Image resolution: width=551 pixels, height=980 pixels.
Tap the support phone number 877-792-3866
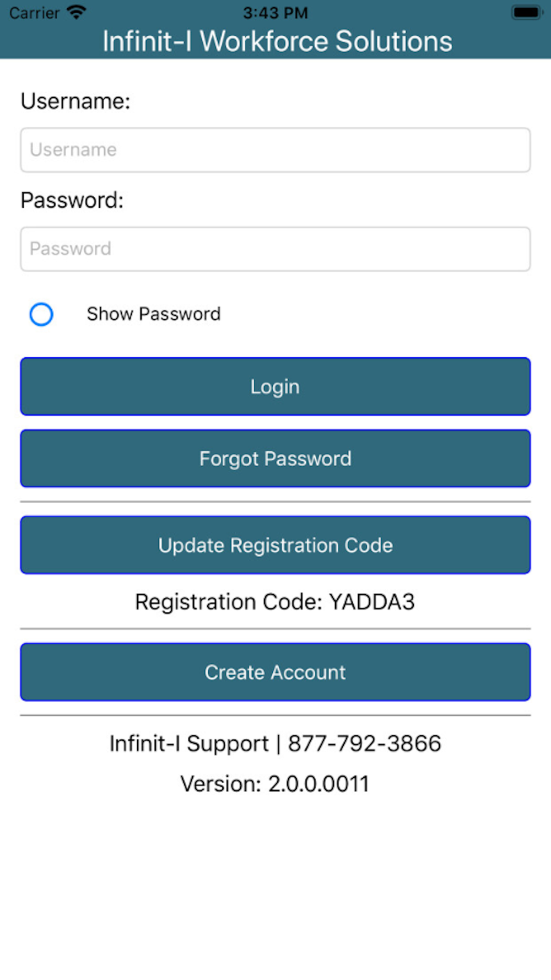tap(365, 744)
